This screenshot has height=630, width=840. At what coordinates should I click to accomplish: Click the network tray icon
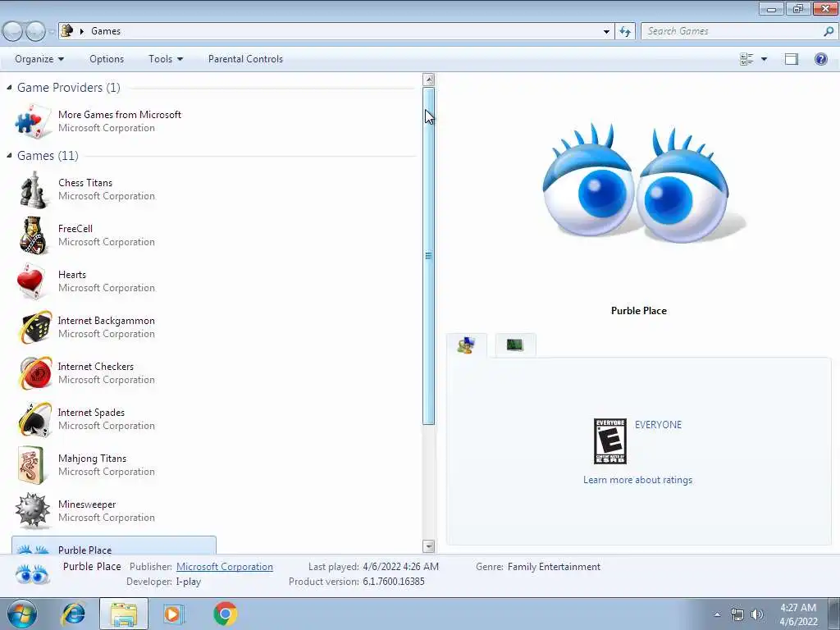[x=737, y=614]
